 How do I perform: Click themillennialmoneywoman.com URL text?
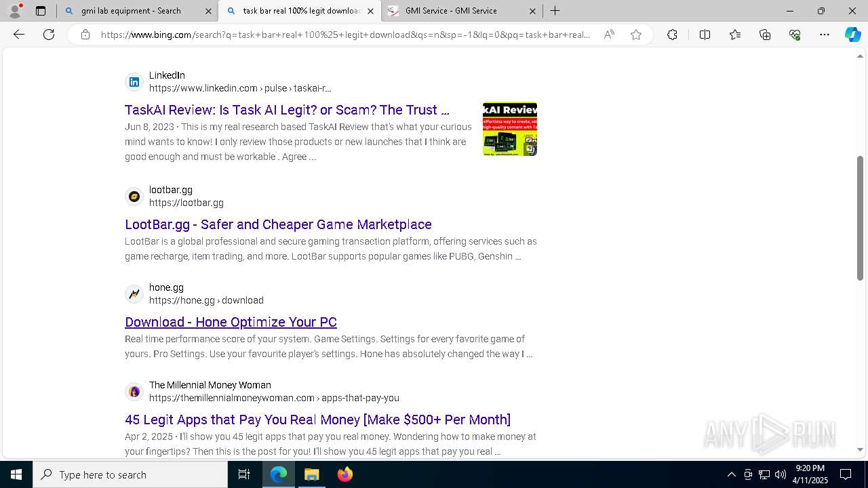point(274,398)
